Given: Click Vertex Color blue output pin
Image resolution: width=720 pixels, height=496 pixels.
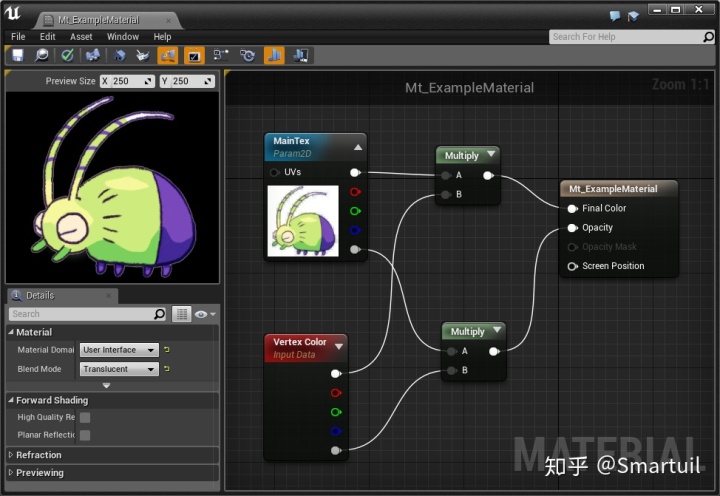Looking at the screenshot, I should point(336,431).
